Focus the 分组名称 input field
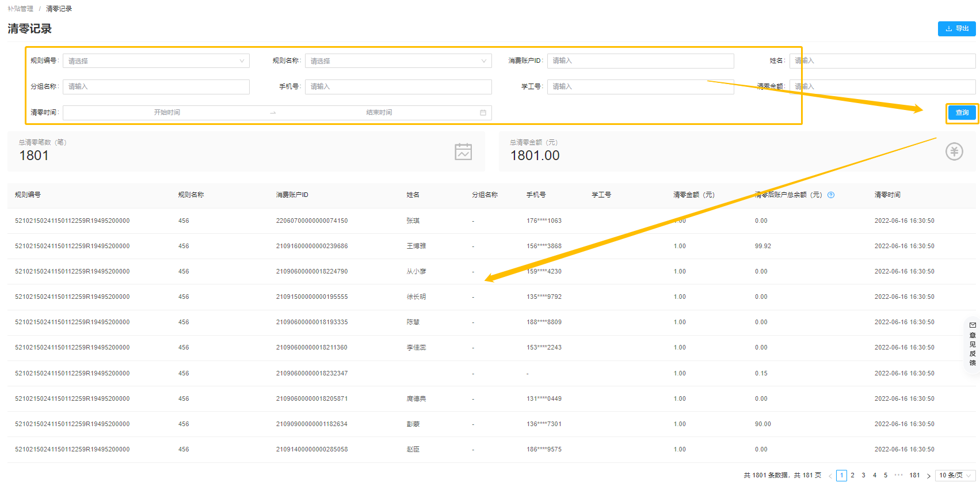 [x=156, y=87]
